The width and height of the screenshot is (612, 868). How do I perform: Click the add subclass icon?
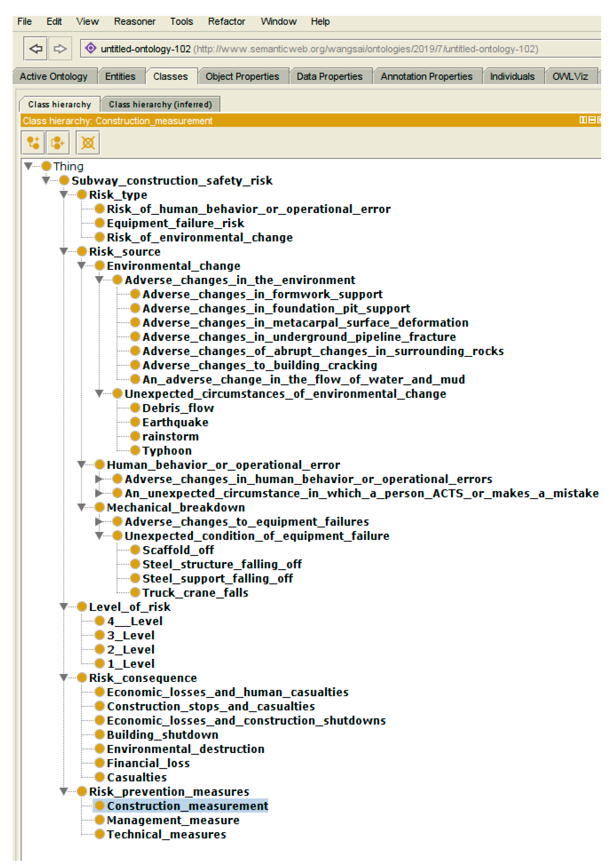coord(33,143)
